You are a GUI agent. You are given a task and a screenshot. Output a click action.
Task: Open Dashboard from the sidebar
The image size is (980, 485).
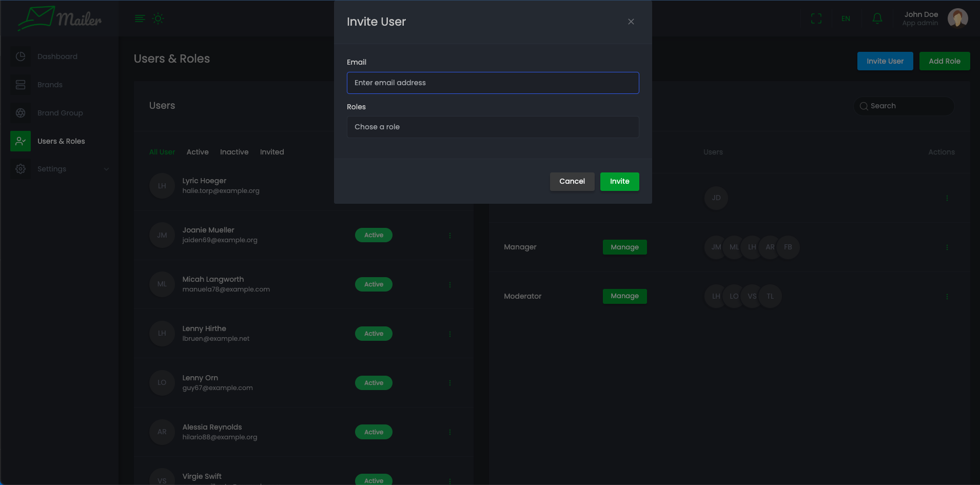coord(57,56)
